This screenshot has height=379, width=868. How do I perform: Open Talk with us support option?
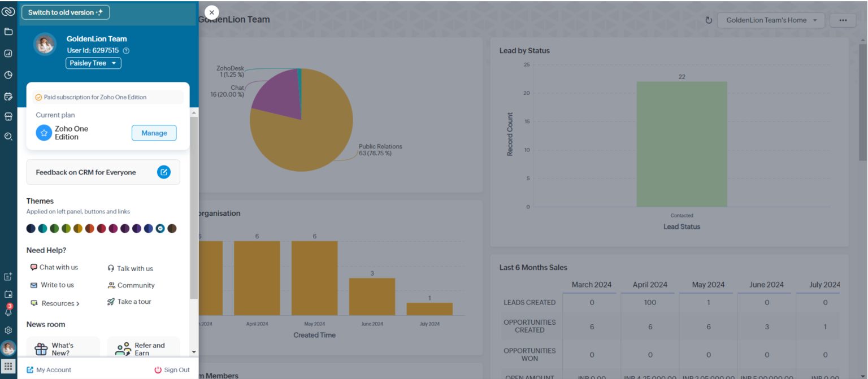click(x=131, y=268)
